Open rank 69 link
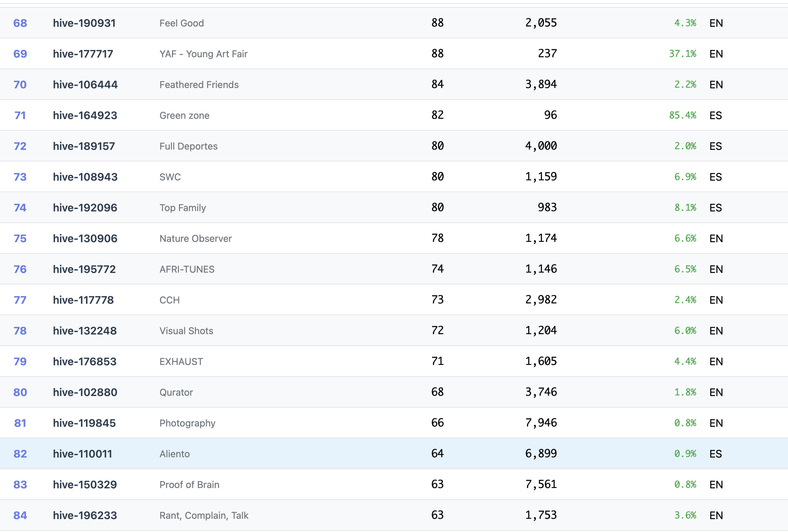Viewport: 788px width, 532px height. 20,54
